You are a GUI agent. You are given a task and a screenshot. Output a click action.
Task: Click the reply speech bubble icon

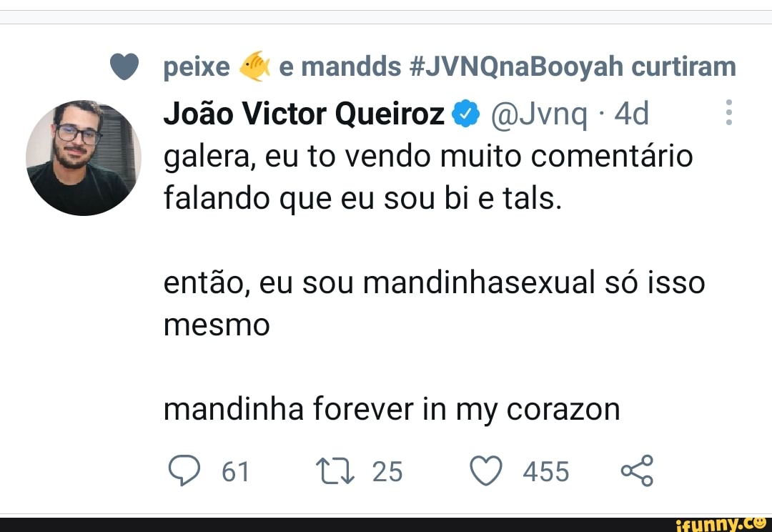click(184, 471)
